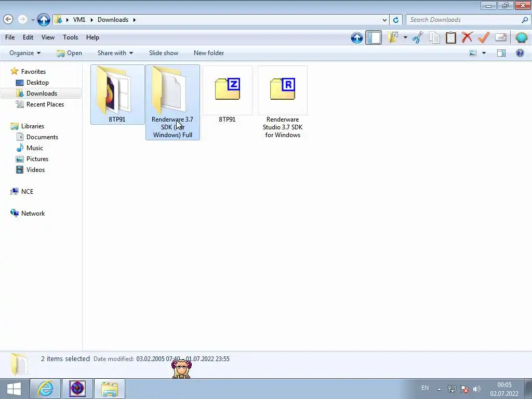Open the dropdown arrow beside the folder options icon
The image size is (532, 399).
[405, 37]
